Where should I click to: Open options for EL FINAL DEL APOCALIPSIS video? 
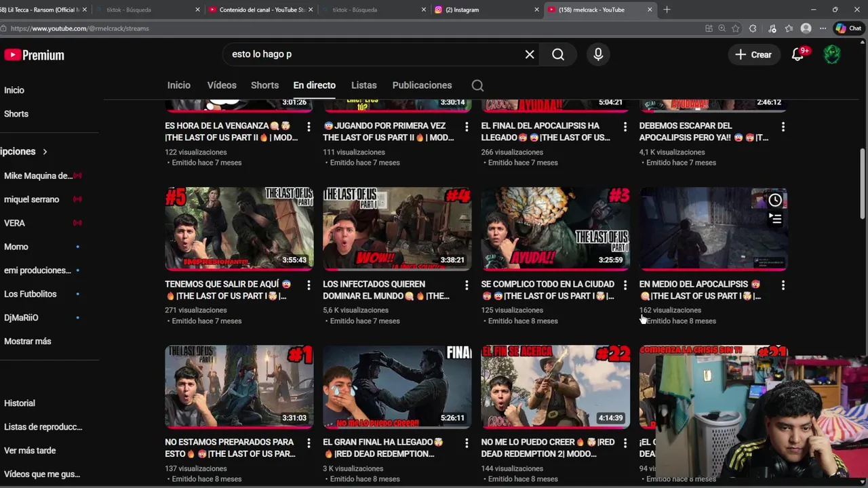tap(625, 127)
